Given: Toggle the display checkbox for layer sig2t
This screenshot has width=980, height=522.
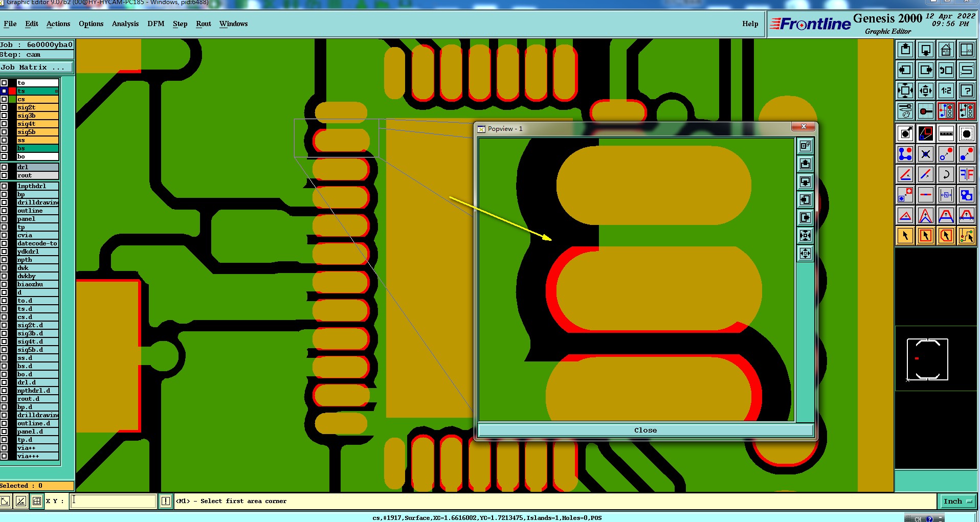Looking at the screenshot, I should click(x=4, y=107).
